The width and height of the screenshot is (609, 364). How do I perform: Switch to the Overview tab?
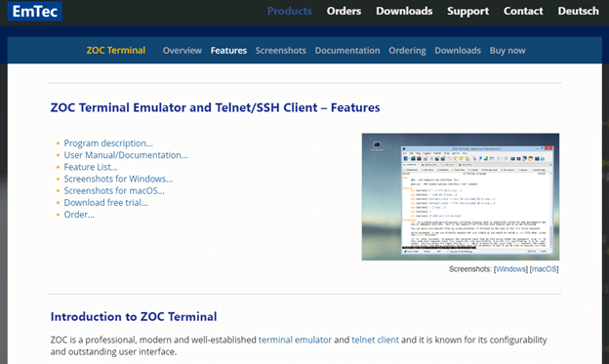coord(183,51)
